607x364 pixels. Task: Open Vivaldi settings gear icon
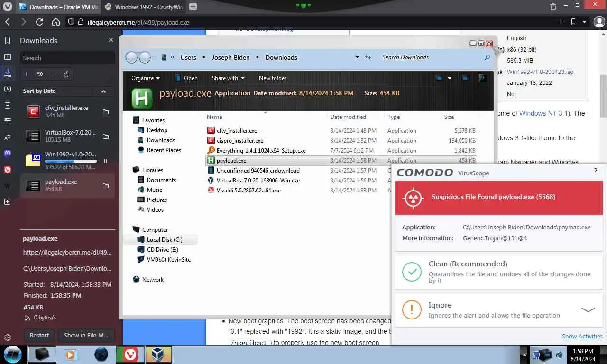coord(8,338)
